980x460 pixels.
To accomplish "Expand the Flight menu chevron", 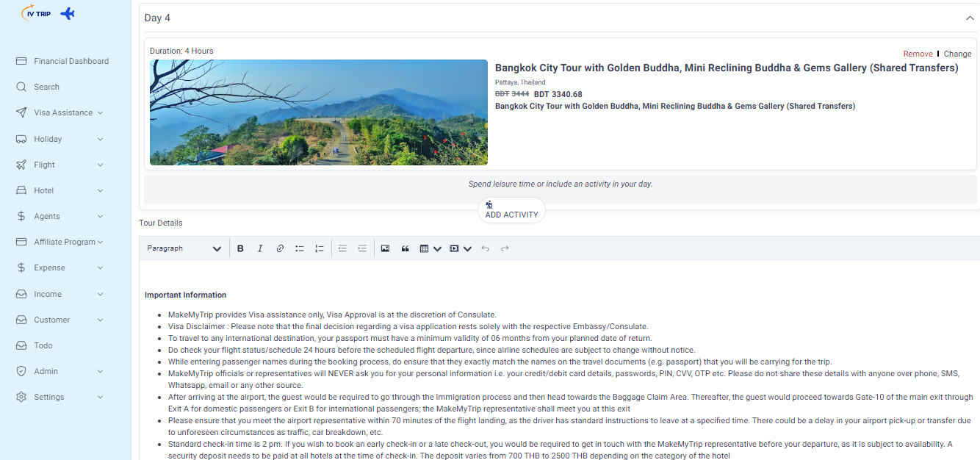I will pyautogui.click(x=100, y=165).
